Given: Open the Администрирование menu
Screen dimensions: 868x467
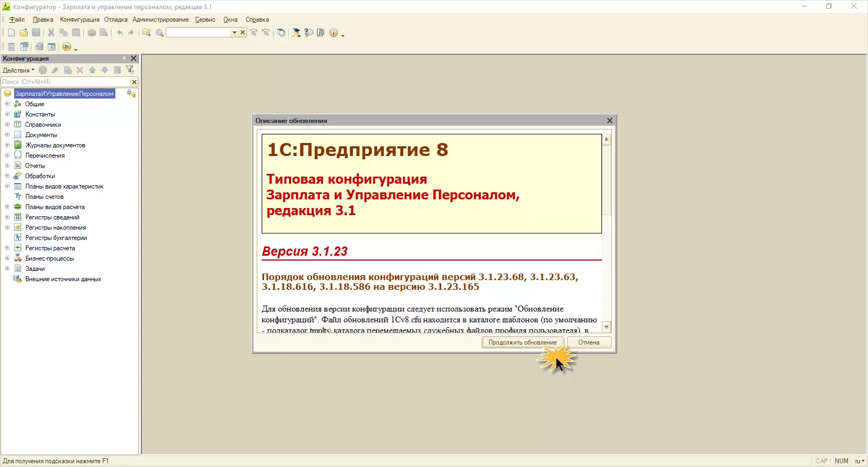Looking at the screenshot, I should point(161,20).
